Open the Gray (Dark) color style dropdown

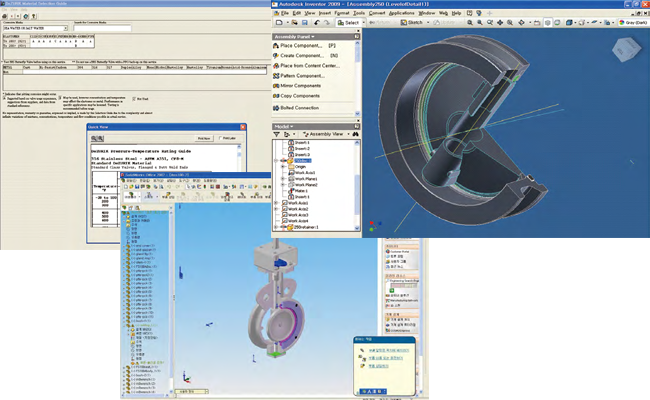point(633,22)
